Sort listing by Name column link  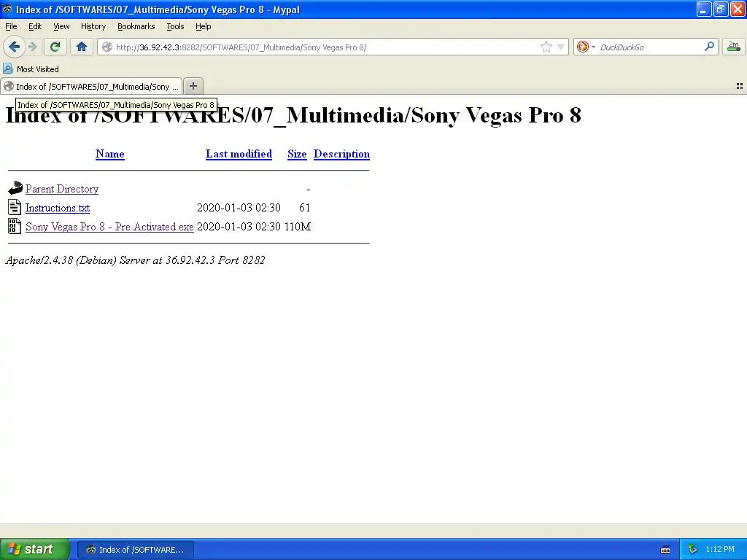tap(110, 154)
